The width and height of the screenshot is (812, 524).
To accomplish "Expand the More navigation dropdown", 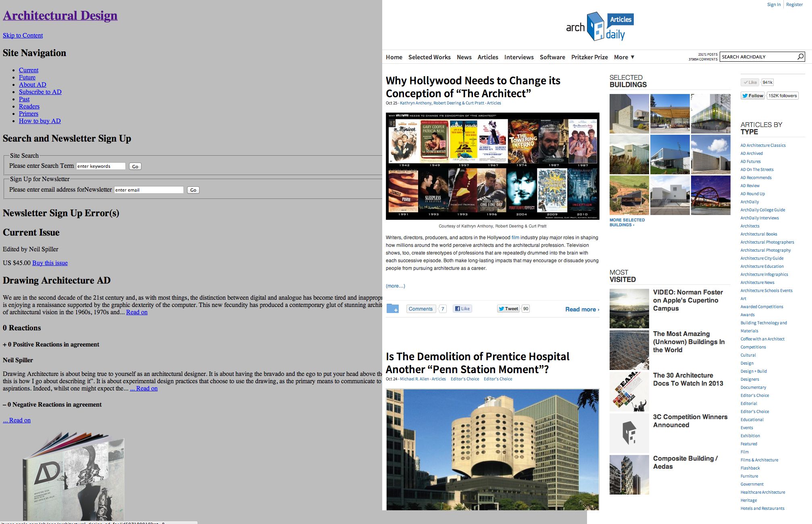I will [x=624, y=57].
